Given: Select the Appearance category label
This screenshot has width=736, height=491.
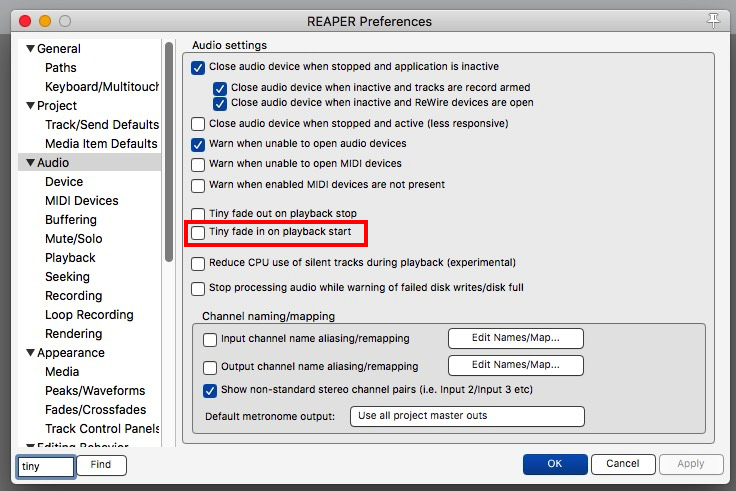Looking at the screenshot, I should 71,353.
